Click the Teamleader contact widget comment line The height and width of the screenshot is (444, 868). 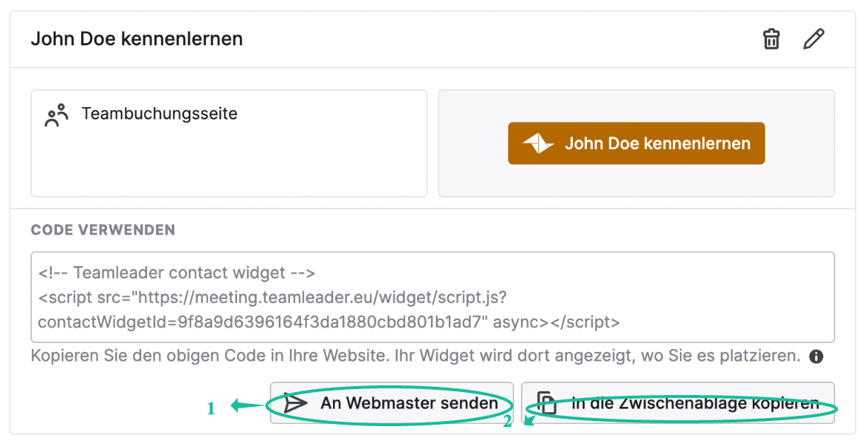click(177, 273)
